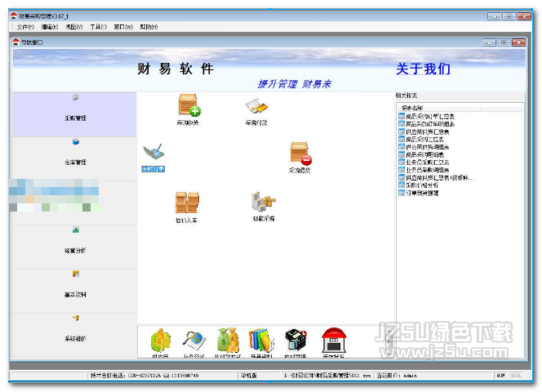Click the 单机版 status bar entry
Viewport: 542px width, 392px height.
[249, 376]
